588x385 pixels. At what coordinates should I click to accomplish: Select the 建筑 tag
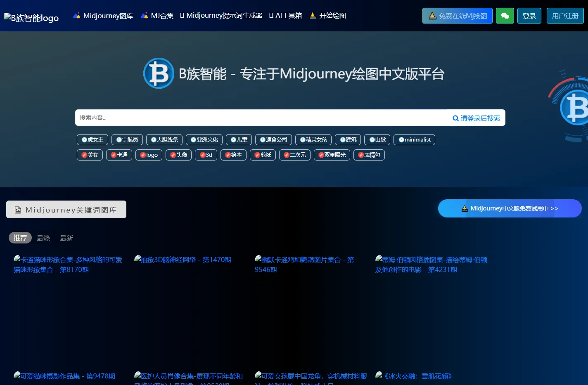click(348, 139)
